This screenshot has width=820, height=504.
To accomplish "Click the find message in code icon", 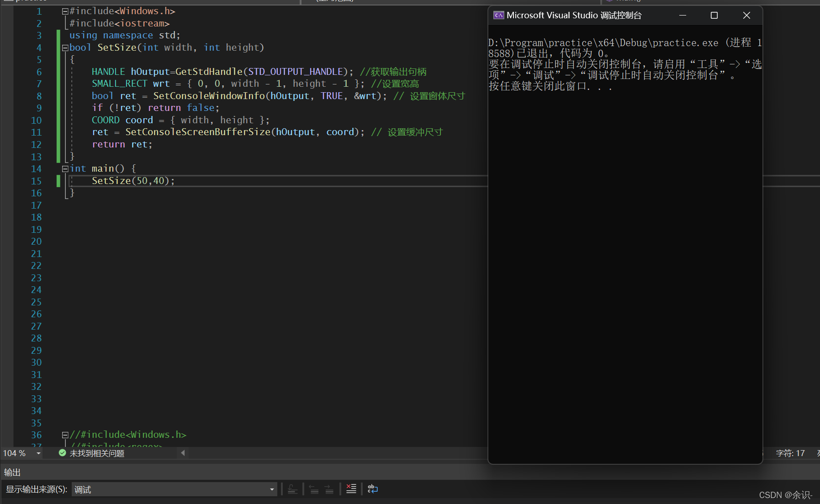I will [293, 489].
